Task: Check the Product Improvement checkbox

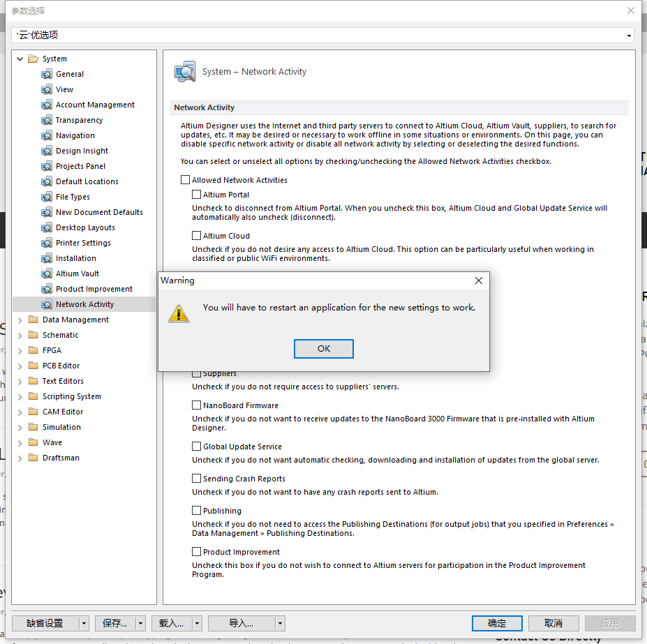Action: [x=196, y=552]
